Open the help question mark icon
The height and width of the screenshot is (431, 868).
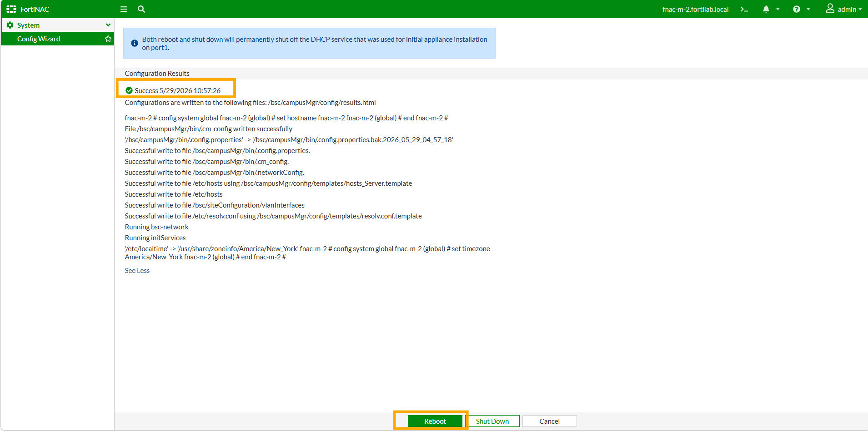(797, 9)
